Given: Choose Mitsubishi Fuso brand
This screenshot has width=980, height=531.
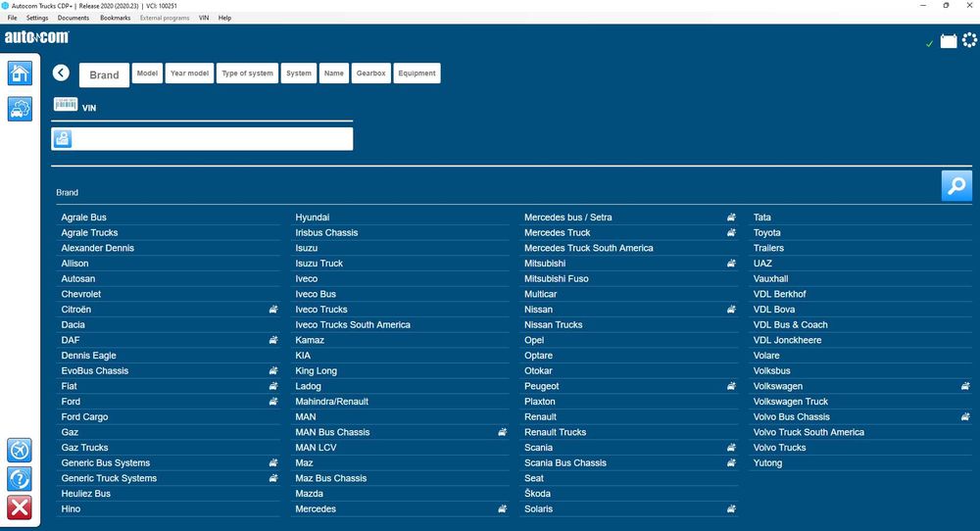Looking at the screenshot, I should pyautogui.click(x=557, y=278).
